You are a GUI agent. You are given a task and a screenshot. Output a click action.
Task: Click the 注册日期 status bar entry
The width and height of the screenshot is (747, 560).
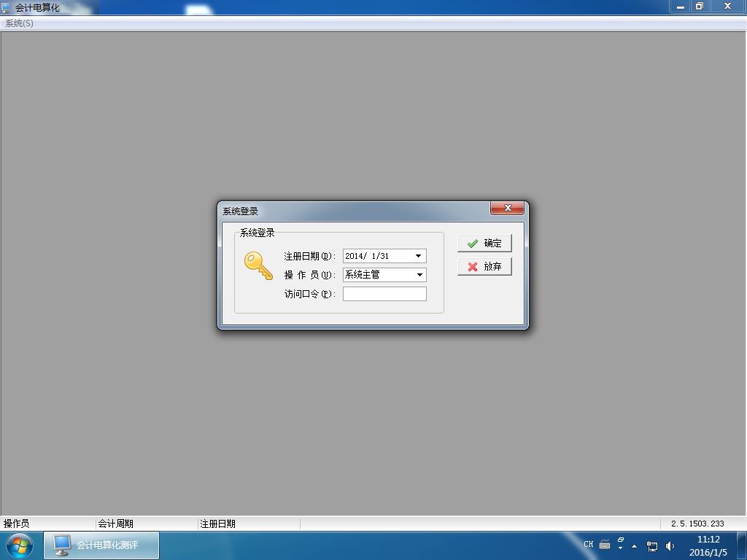point(217,524)
